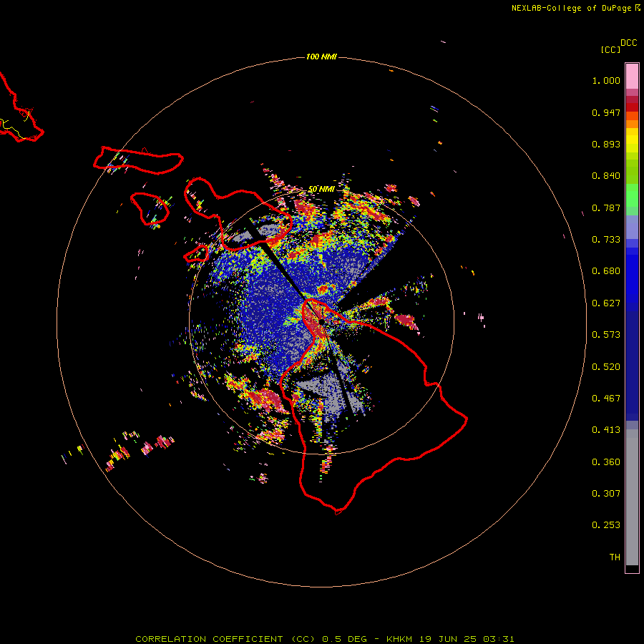Click the 0.467 scale value
The image size is (644, 644).
606,399
